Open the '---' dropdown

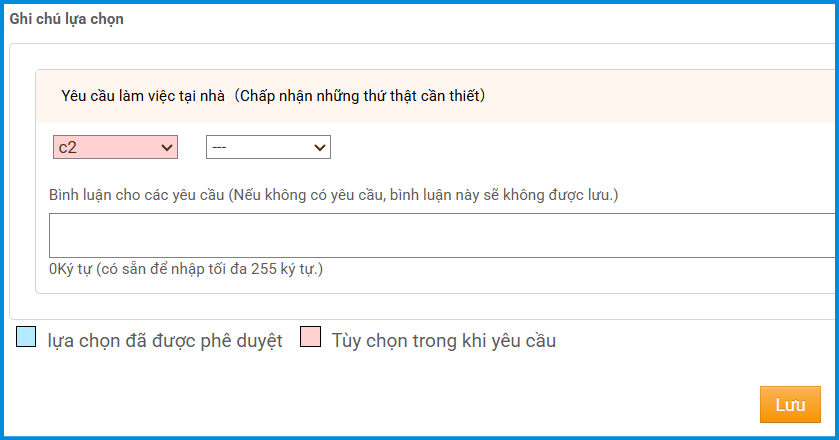[x=268, y=147]
